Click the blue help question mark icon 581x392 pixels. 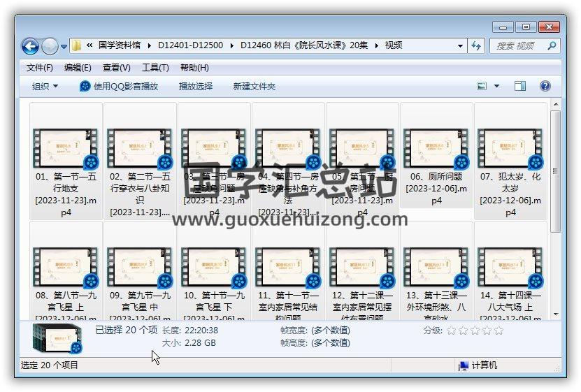pyautogui.click(x=545, y=86)
